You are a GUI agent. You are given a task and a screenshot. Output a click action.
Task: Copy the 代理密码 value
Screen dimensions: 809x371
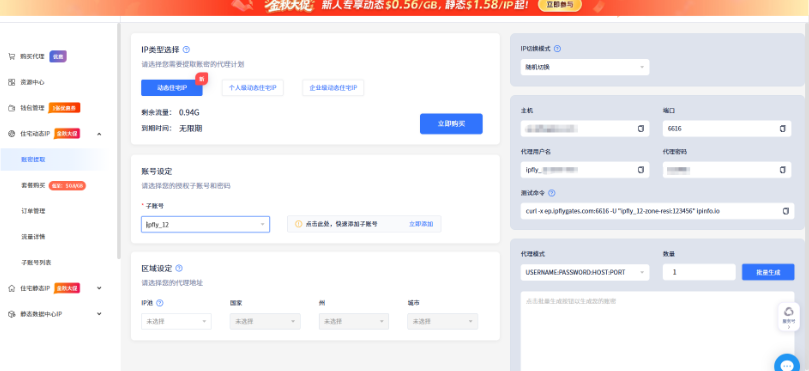pyautogui.click(x=783, y=170)
